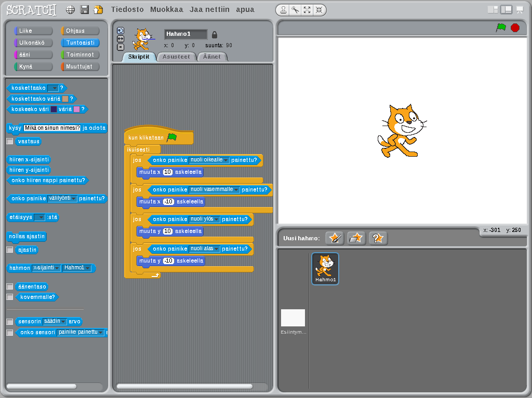
Task: Toggle the onko sensori painike checkbox
Action: coord(10,332)
